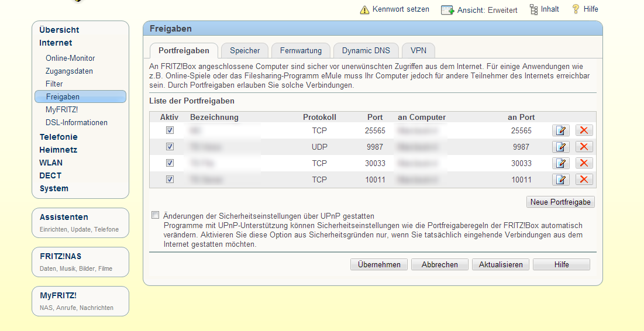644x331 pixels.
Task: Click edit icon for port 30033
Action: (x=561, y=163)
